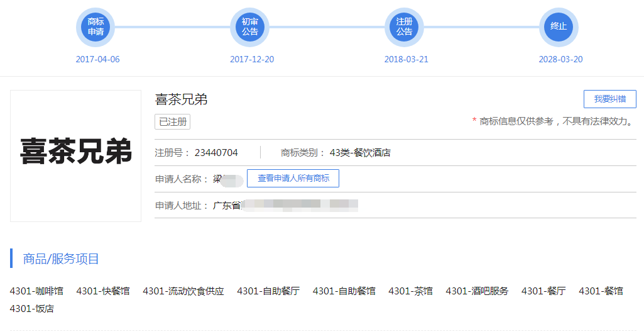Click the 商品/服务项目 section heading
The image size is (644, 334).
tap(61, 259)
